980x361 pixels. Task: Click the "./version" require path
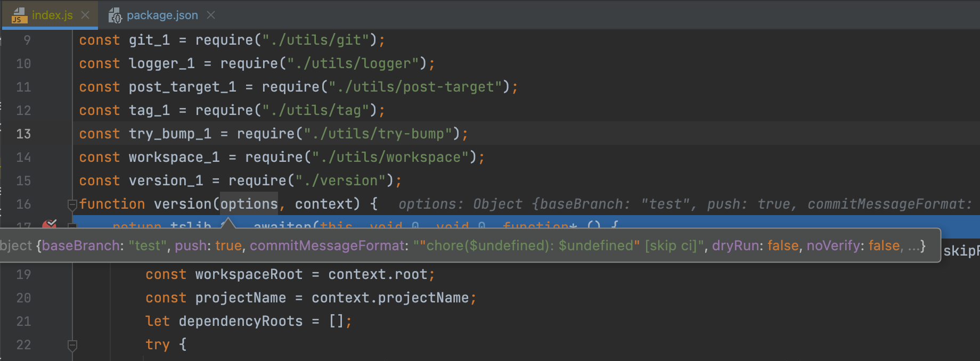pos(340,180)
